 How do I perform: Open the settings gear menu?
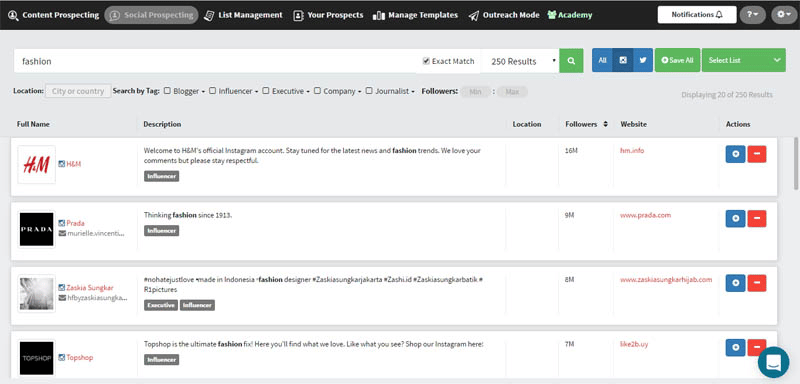[x=784, y=15]
